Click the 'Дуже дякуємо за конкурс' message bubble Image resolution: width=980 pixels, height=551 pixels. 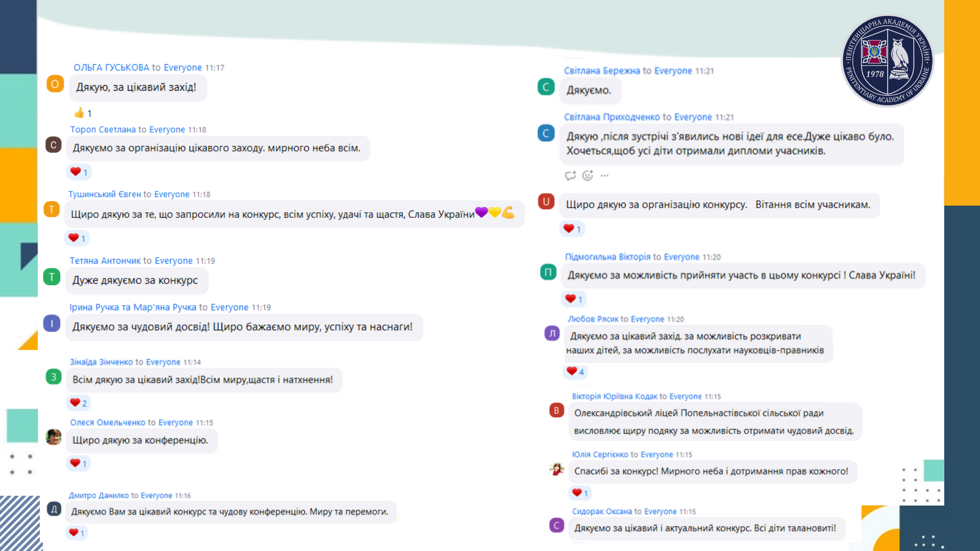(x=135, y=281)
